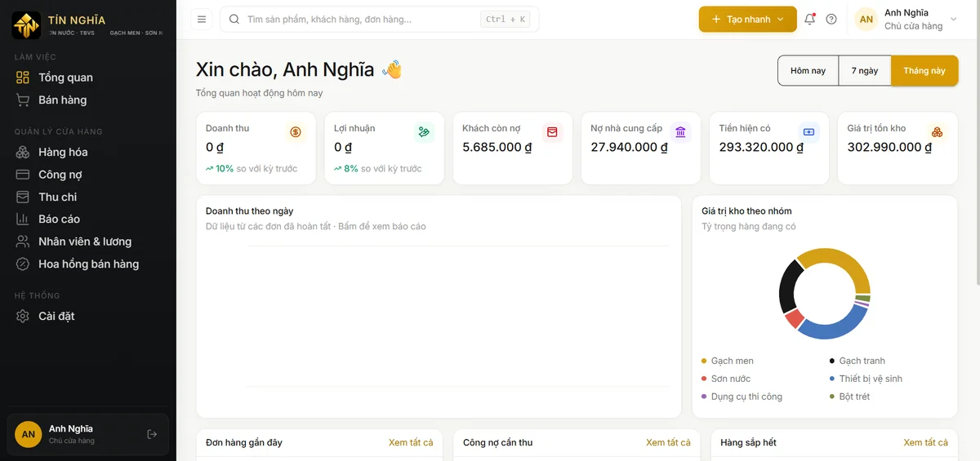The width and height of the screenshot is (980, 461).
Task: Toggle the sidebar with hamburger icon
Action: point(202,19)
